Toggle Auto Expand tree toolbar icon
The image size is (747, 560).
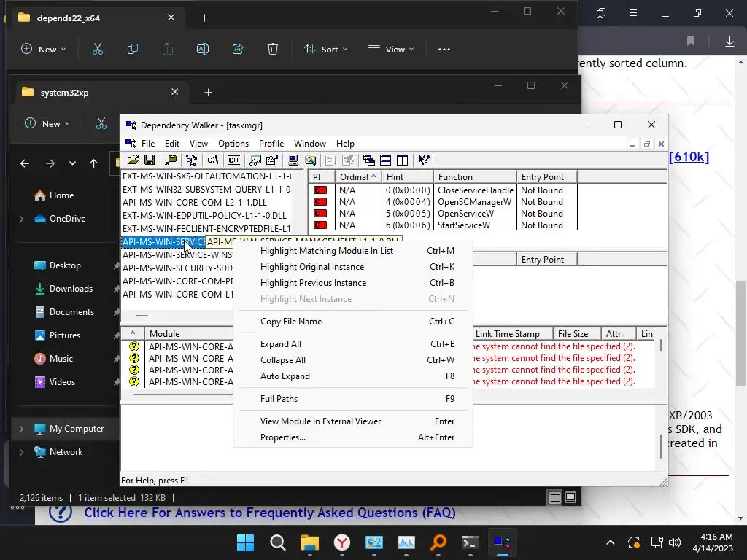192,160
